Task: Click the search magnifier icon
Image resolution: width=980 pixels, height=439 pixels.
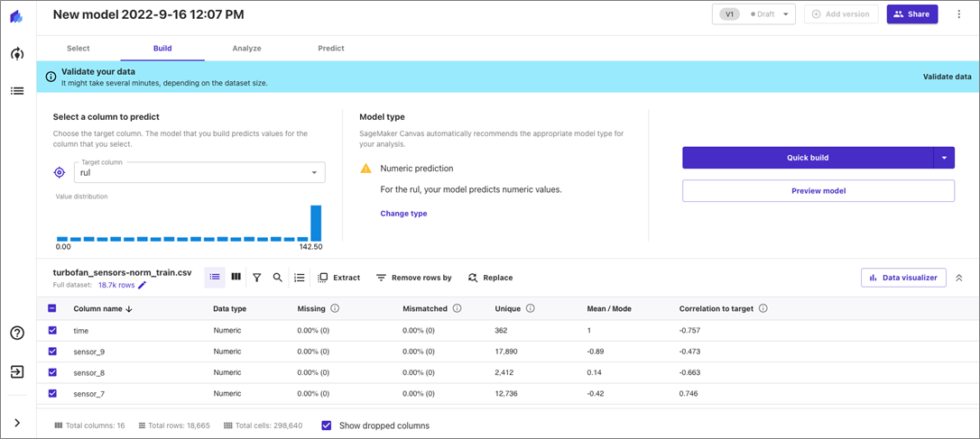Action: click(278, 278)
